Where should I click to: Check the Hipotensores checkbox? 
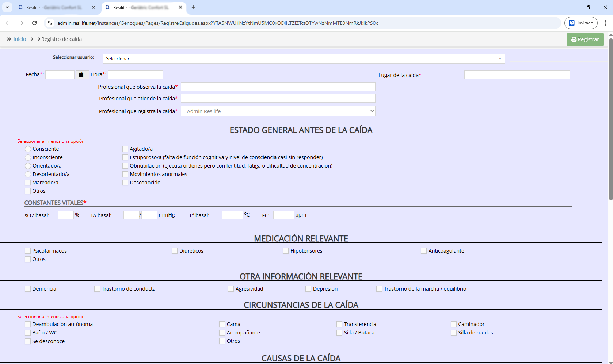pos(286,251)
